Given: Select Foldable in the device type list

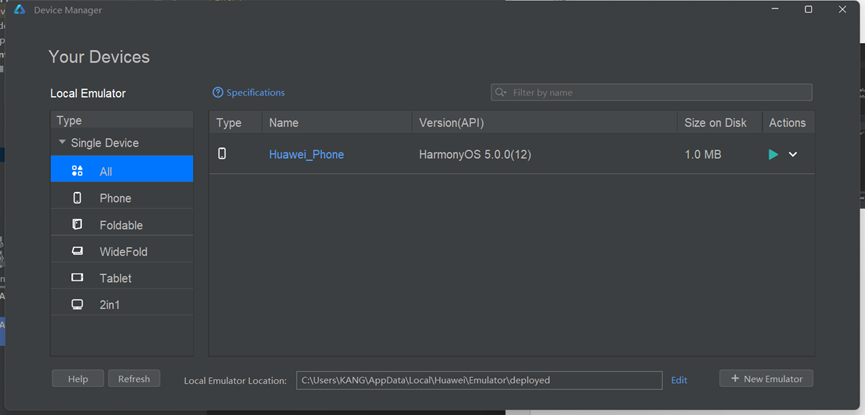Looking at the screenshot, I should tap(122, 225).
